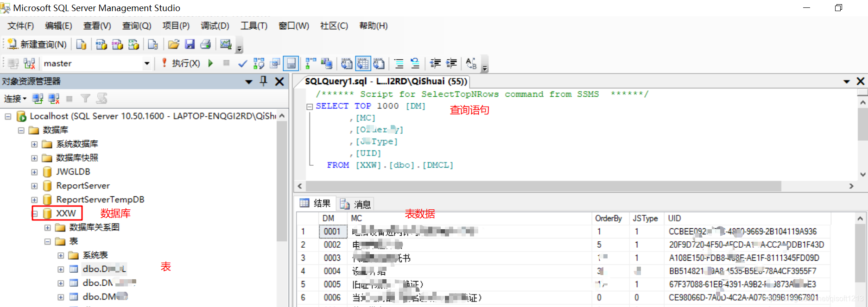
Task: Switch to the 消息 tab
Action: [355, 204]
